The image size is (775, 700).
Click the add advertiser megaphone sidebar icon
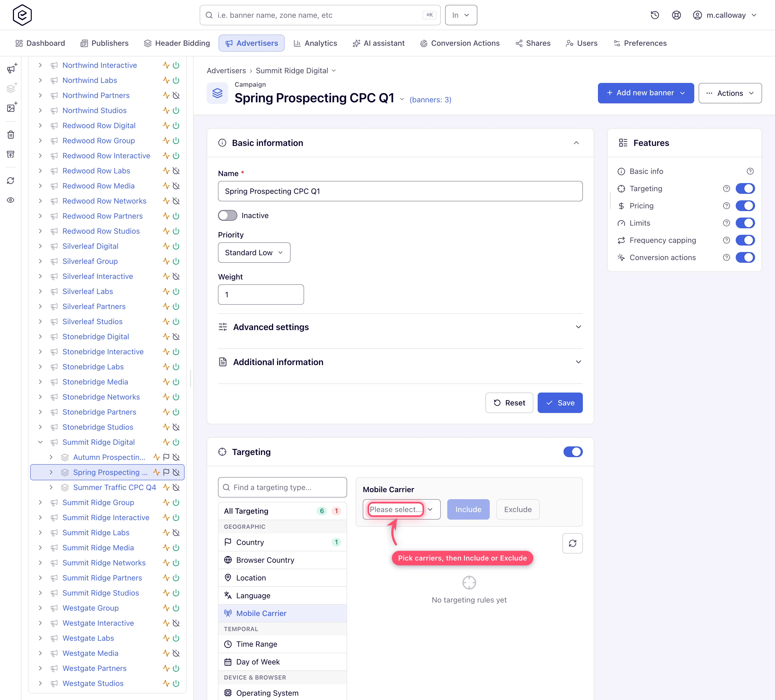pos(12,68)
